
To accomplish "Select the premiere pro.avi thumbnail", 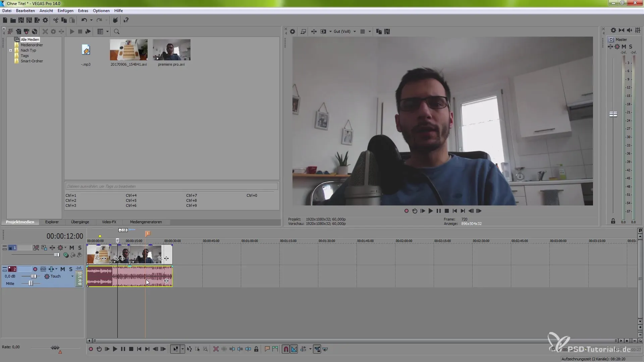I will pos(171,50).
